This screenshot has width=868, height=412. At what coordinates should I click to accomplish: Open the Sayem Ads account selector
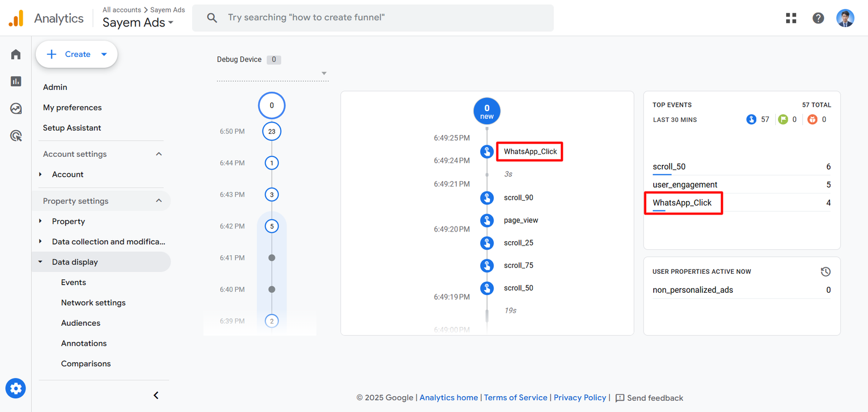pyautogui.click(x=138, y=23)
